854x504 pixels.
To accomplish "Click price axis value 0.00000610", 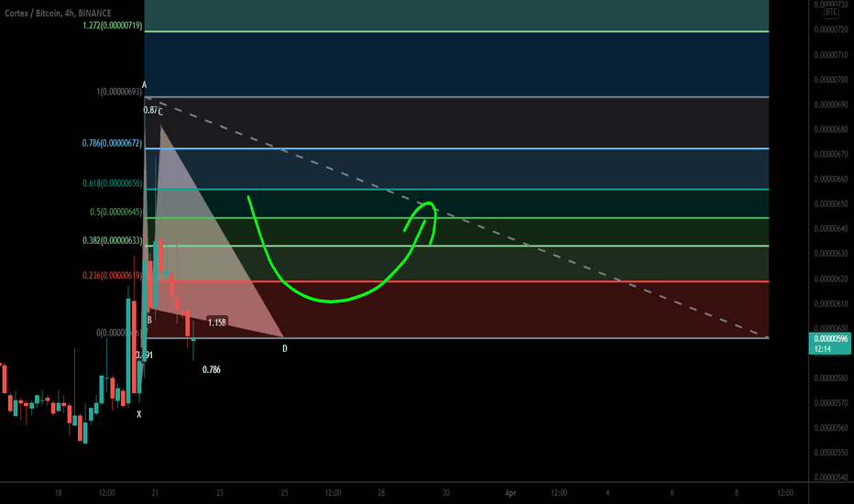I will click(x=830, y=303).
